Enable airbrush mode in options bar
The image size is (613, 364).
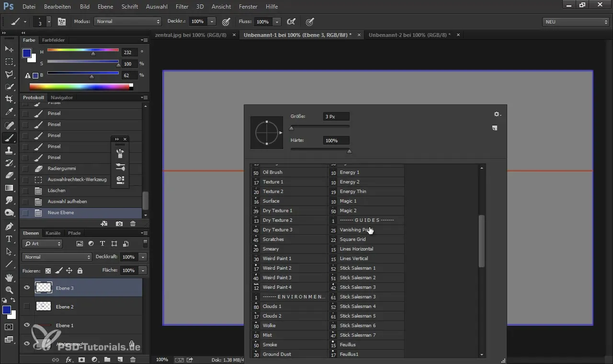[x=291, y=22]
